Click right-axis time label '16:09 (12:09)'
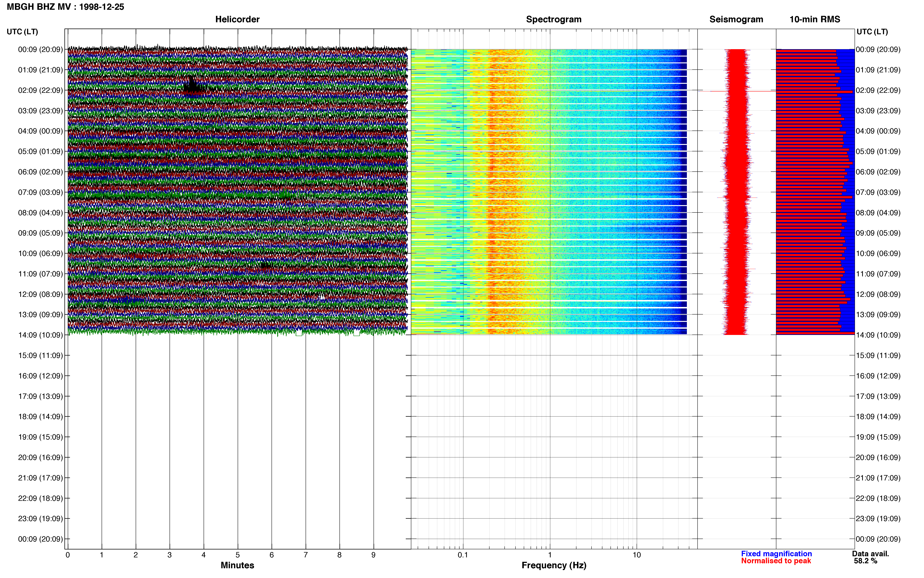The width and height of the screenshot is (924, 578). click(x=878, y=376)
